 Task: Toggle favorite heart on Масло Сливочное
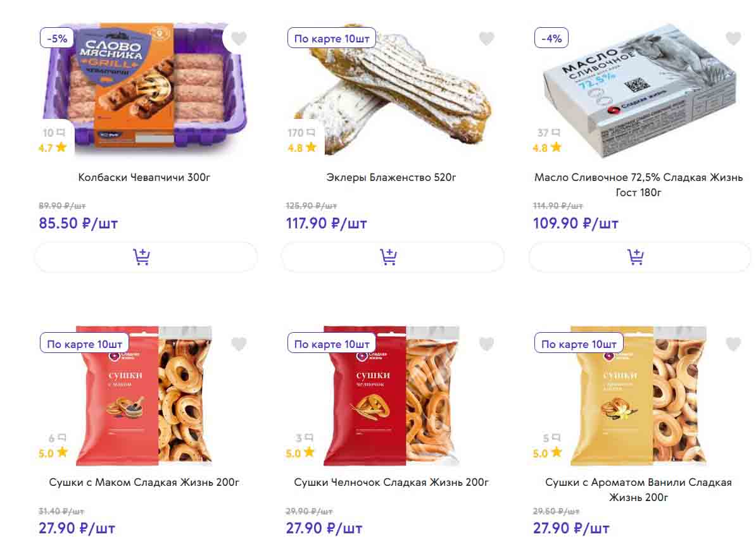point(733,39)
